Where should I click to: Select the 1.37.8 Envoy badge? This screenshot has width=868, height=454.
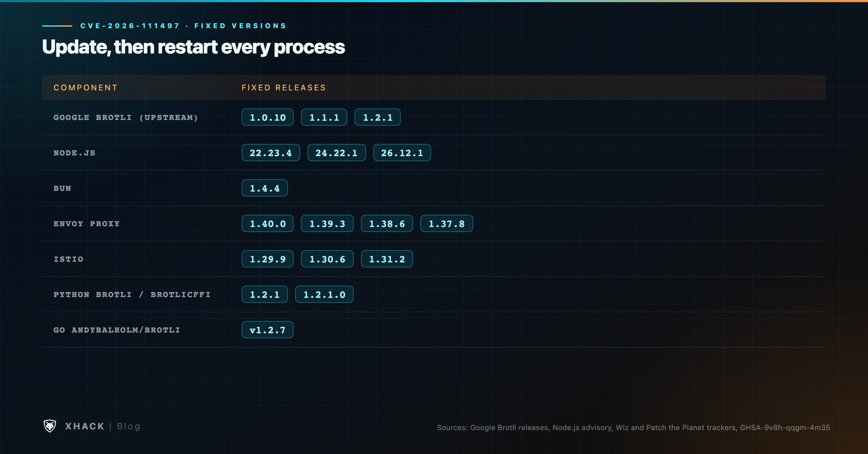click(x=447, y=223)
